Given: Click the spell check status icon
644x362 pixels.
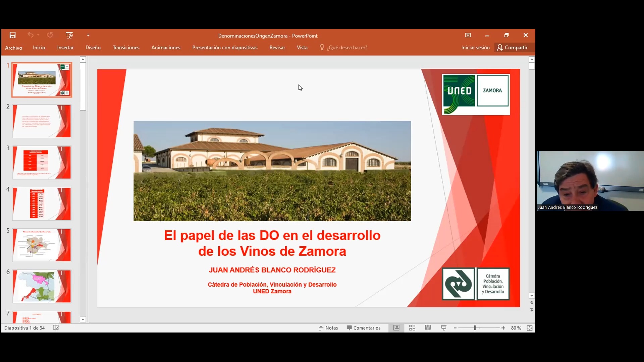Looking at the screenshot, I should [x=56, y=328].
